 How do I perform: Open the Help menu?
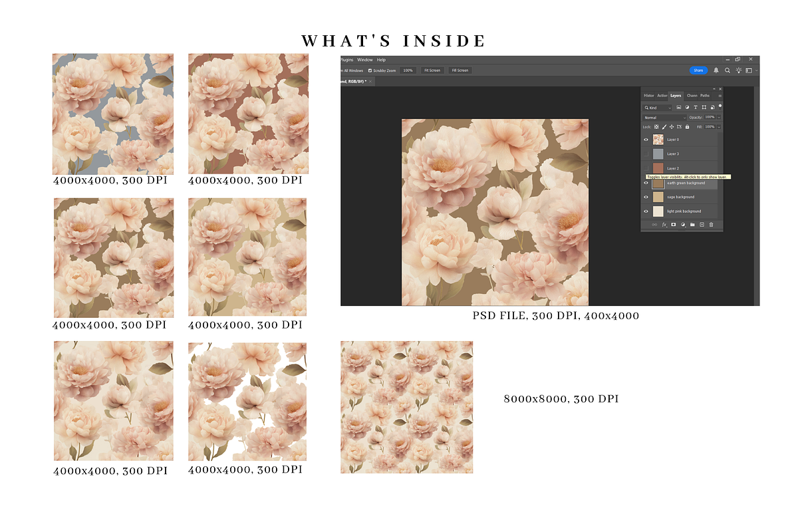[x=381, y=60]
